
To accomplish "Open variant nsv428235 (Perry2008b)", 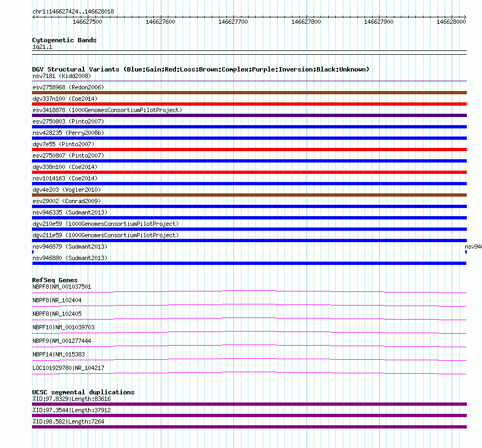I will pyautogui.click(x=68, y=133).
